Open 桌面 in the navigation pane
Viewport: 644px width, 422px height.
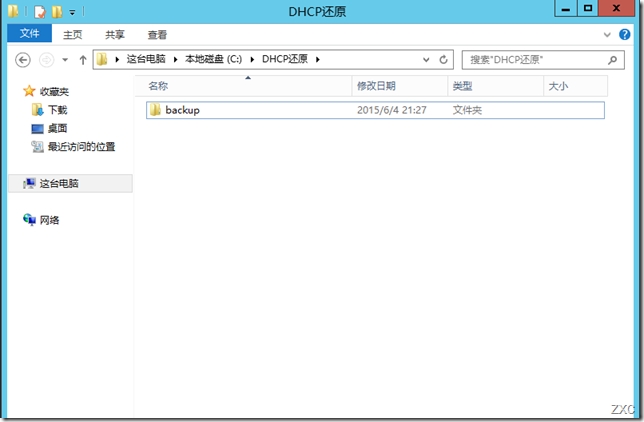(58, 128)
